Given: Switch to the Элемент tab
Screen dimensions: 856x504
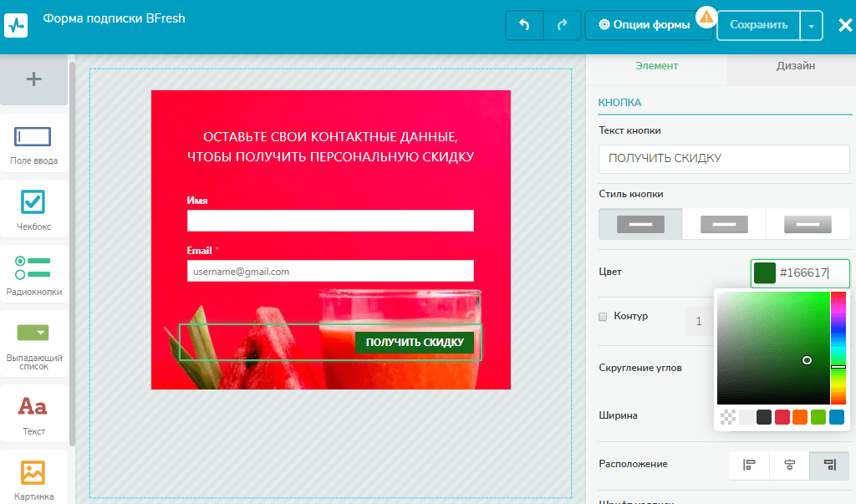Looking at the screenshot, I should click(x=657, y=65).
